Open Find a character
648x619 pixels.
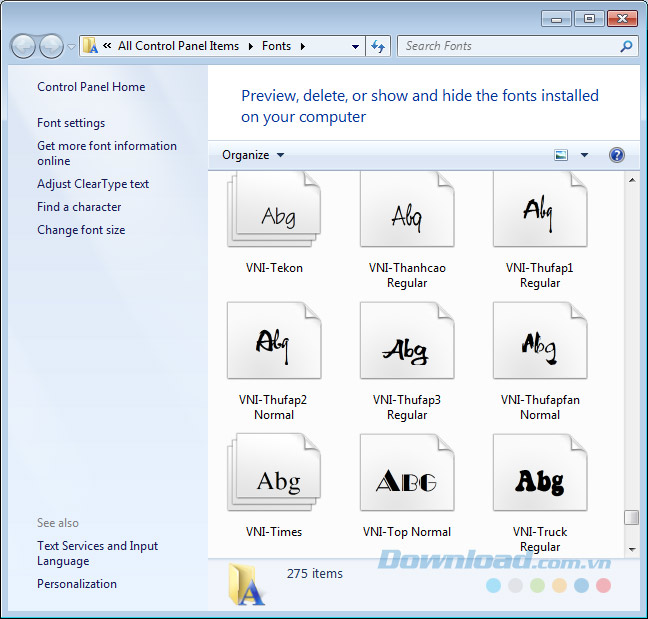click(79, 207)
